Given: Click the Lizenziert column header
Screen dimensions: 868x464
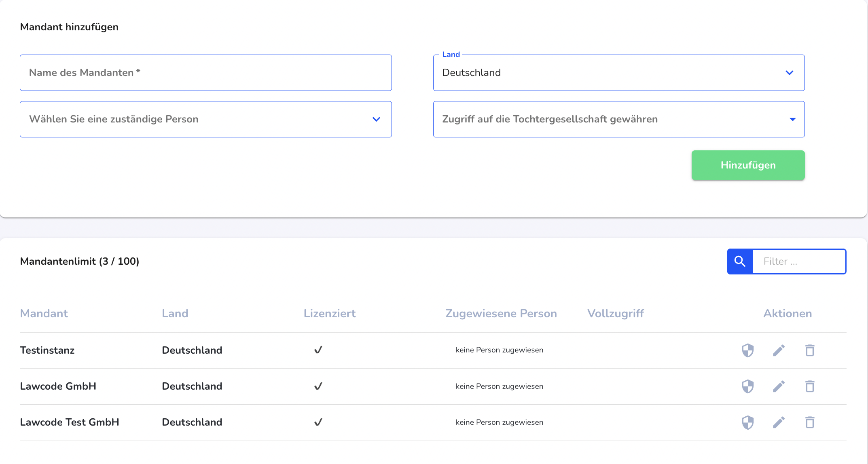Looking at the screenshot, I should 330,314.
